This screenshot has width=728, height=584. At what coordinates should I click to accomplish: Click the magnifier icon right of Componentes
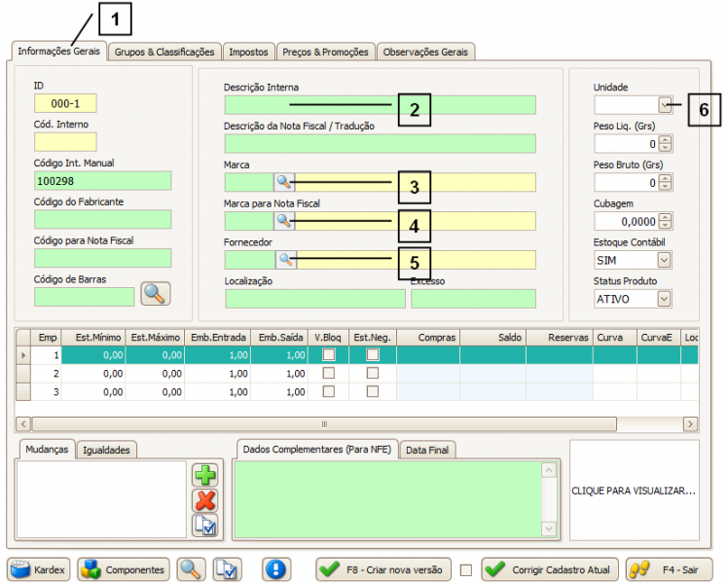(190, 569)
